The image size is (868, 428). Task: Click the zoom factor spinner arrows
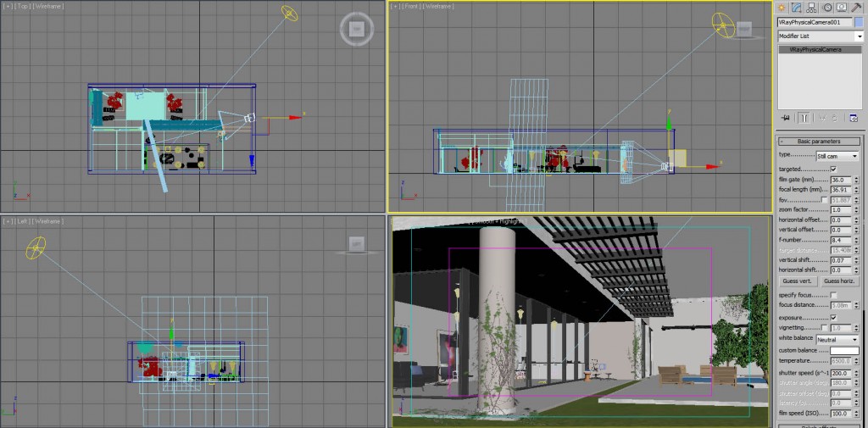[x=856, y=210]
